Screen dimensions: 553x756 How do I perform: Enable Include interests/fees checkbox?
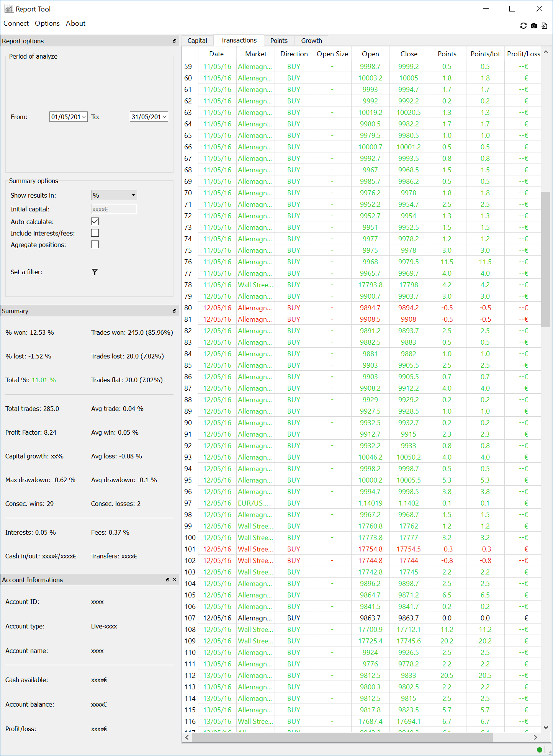pyautogui.click(x=95, y=233)
